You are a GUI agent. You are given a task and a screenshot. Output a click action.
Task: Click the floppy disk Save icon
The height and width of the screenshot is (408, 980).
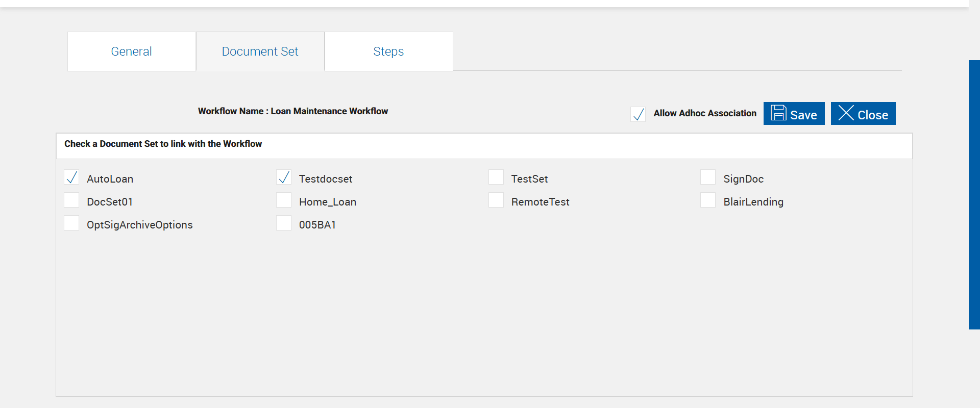point(778,113)
